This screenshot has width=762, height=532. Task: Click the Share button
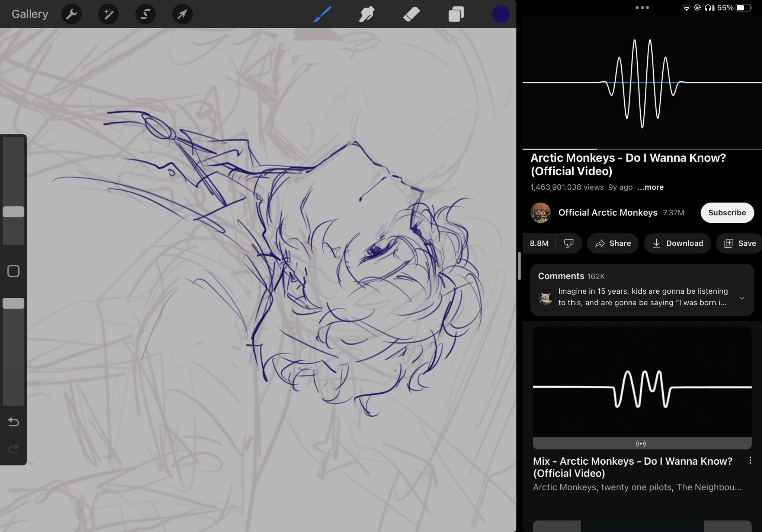[x=613, y=243]
